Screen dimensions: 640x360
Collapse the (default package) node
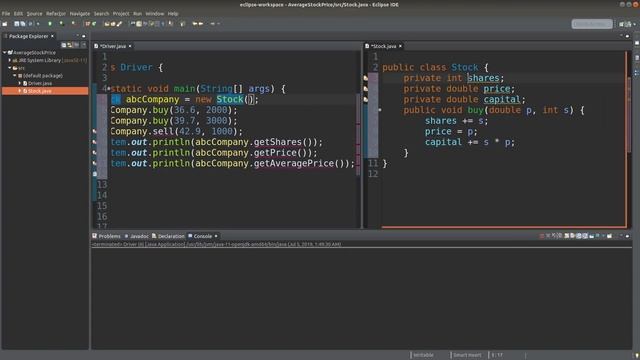tap(15, 76)
